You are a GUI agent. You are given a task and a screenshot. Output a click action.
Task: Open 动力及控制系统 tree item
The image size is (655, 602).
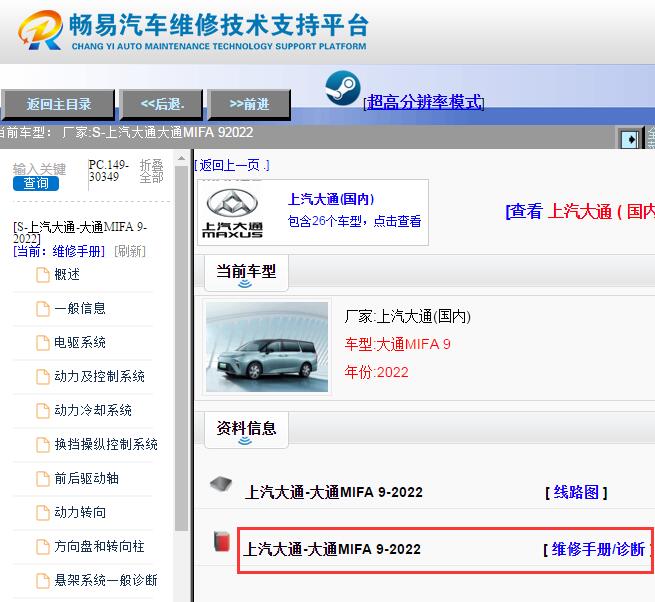99,376
